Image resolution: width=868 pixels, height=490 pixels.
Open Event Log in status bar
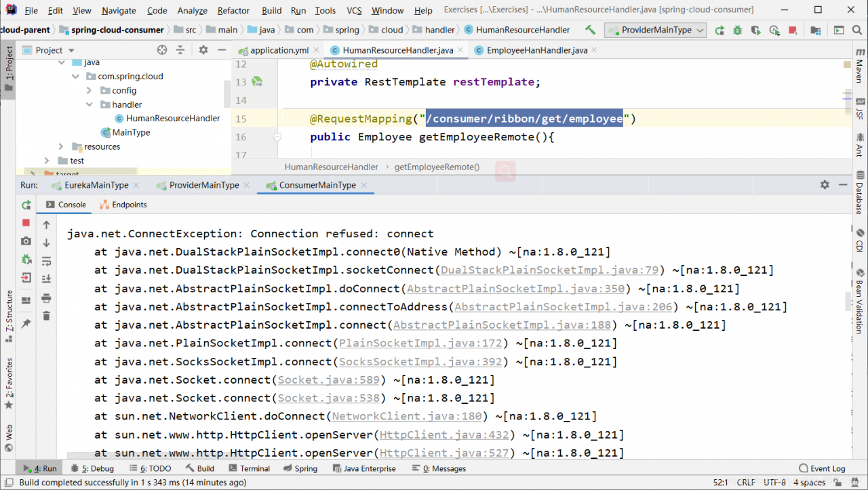coord(822,468)
